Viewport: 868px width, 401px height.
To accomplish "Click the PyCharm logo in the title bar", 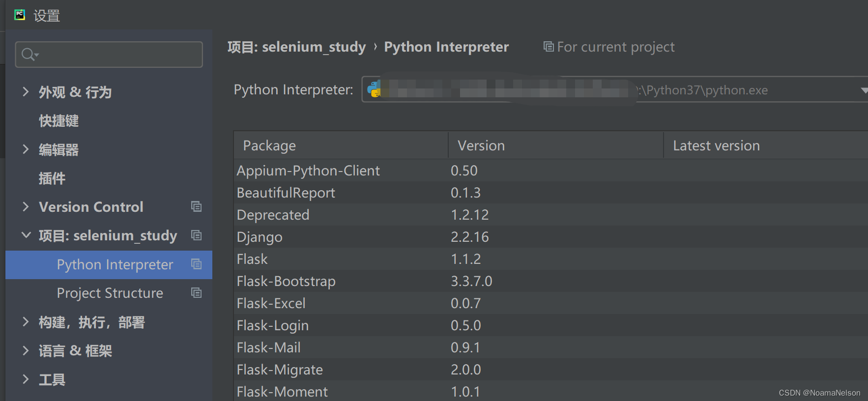I will (x=20, y=15).
